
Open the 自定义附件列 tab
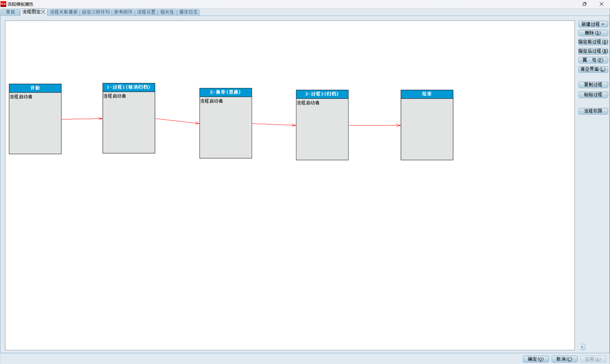coord(96,12)
